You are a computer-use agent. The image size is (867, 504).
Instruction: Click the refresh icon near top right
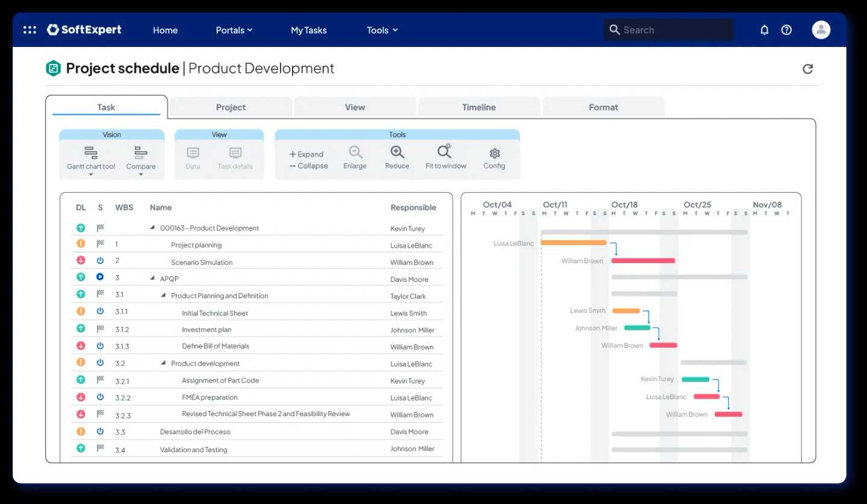pos(807,69)
